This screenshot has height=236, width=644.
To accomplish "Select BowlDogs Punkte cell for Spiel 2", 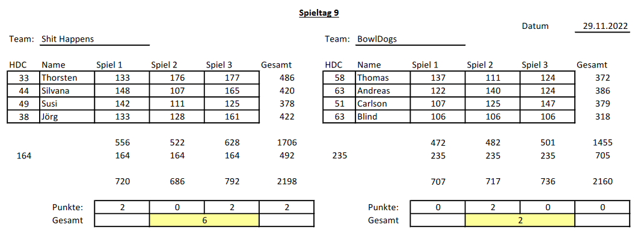I will (492, 207).
